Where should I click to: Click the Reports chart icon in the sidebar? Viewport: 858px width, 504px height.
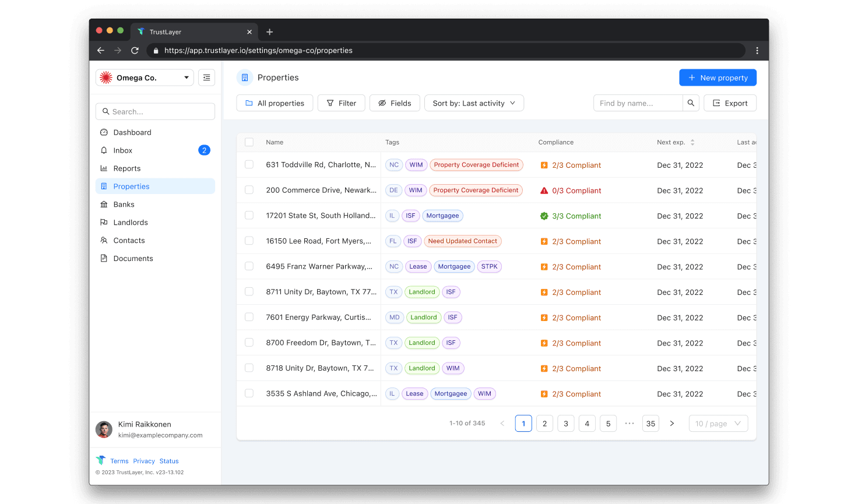click(x=104, y=168)
